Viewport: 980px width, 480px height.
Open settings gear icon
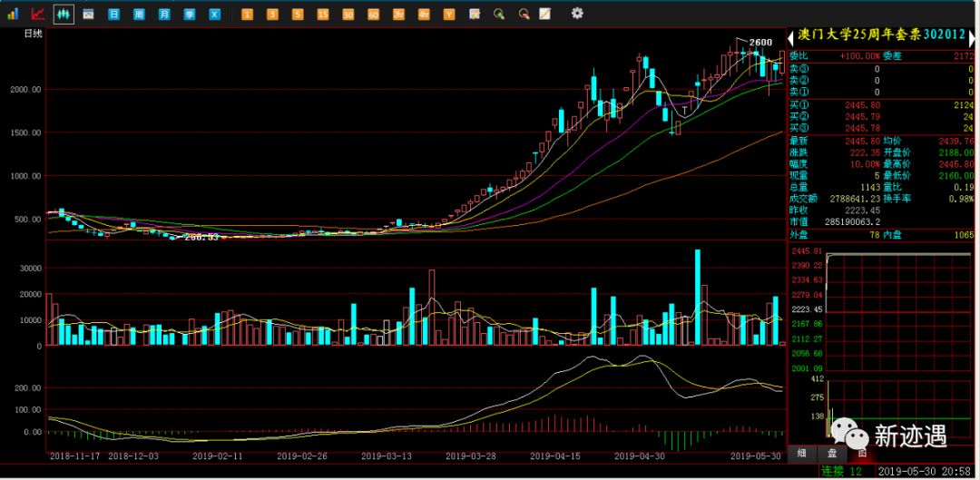pyautogui.click(x=577, y=13)
